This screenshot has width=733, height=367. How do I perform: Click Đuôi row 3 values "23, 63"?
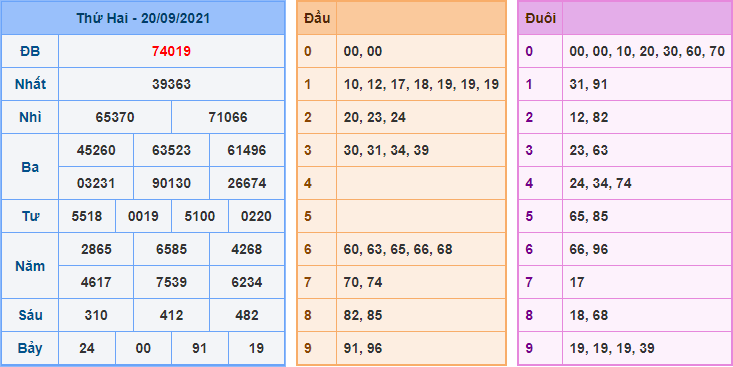[x=589, y=150]
